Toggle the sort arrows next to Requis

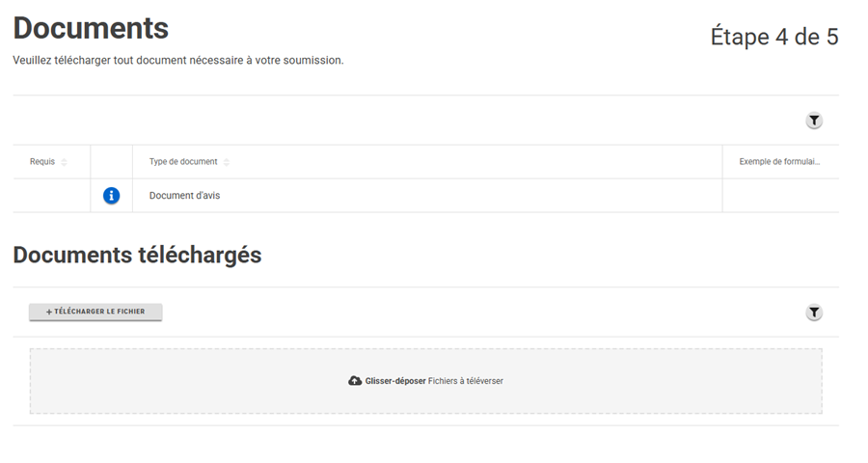64,162
